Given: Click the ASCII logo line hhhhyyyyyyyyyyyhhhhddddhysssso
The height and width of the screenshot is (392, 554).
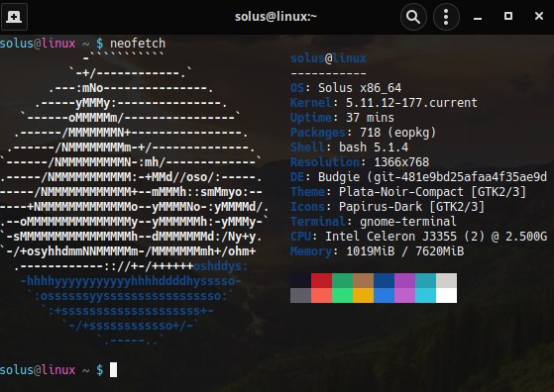Looking at the screenshot, I should tap(131, 281).
